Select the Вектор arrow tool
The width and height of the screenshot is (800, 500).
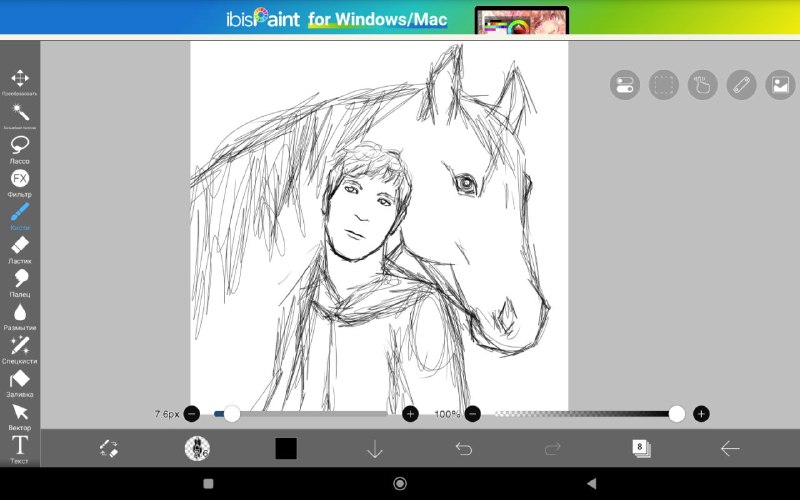(x=20, y=416)
